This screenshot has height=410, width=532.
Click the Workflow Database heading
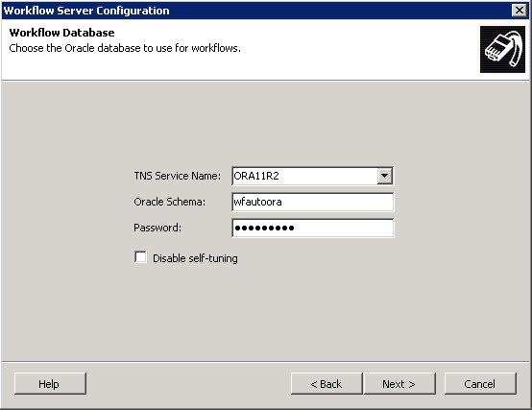click(x=61, y=33)
